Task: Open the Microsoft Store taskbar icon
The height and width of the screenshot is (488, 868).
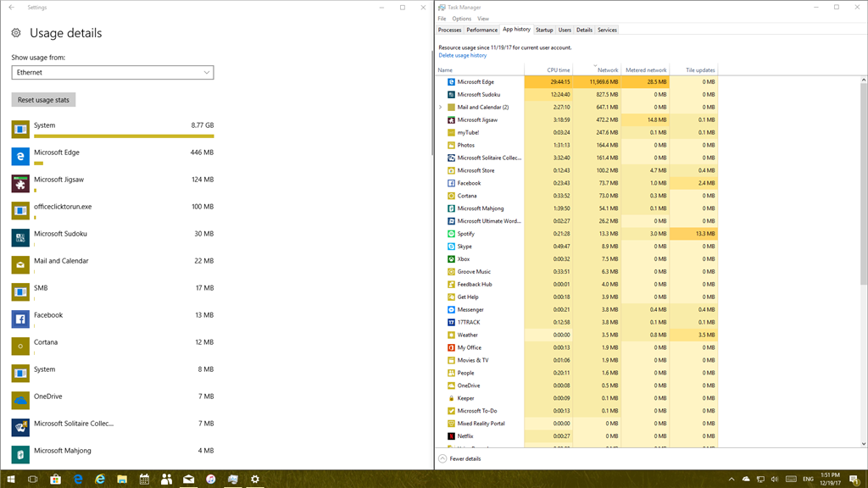Action: pos(55,480)
